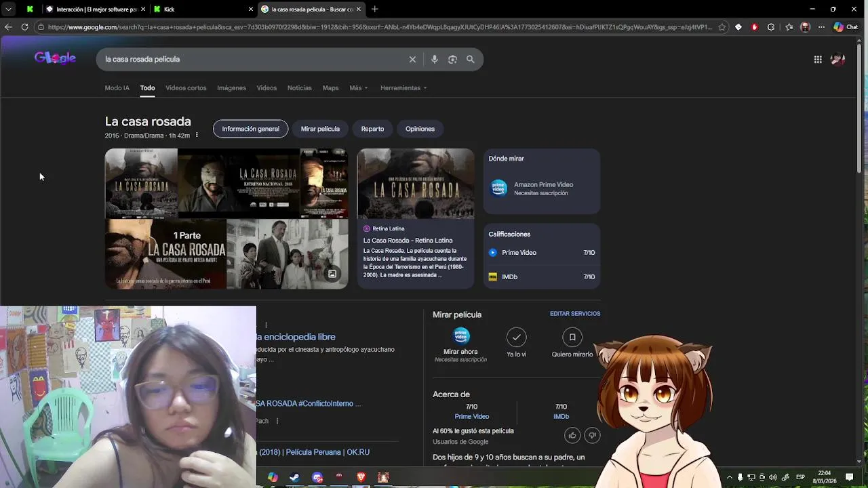Bookmark this page with the star icon

[722, 27]
